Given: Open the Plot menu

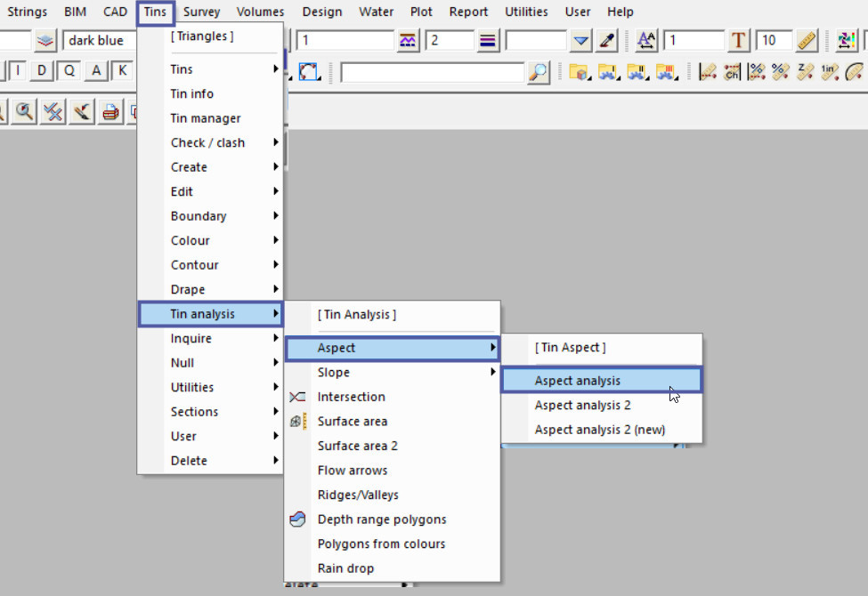Looking at the screenshot, I should [421, 12].
